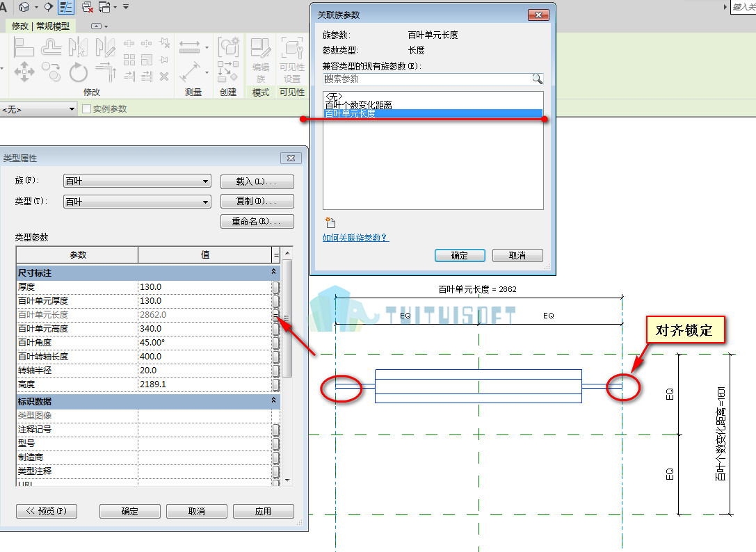Viewport: 756px width, 552px height.
Task: Toggle associate button for 百叶单元长度 row
Action: point(276,315)
